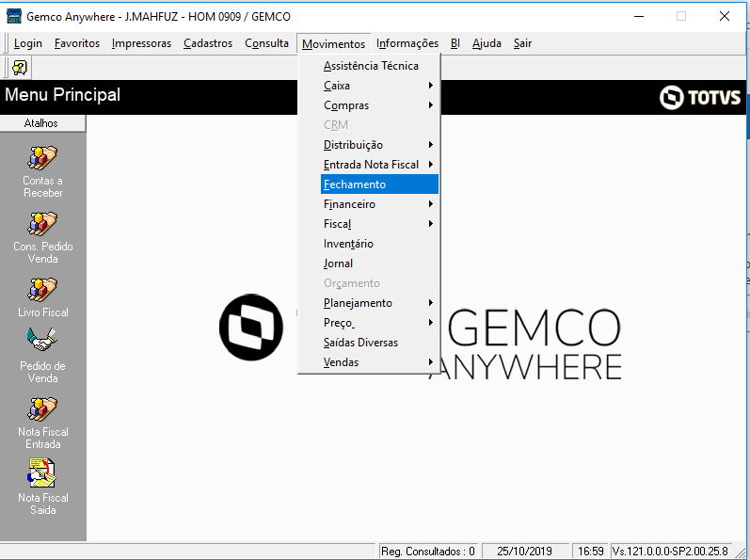Open the Impressoras menu
This screenshot has height=560, width=750.
(141, 43)
